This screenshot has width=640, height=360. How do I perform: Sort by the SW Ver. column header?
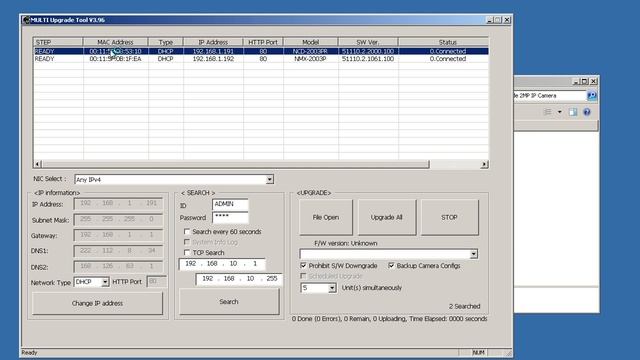point(368,42)
